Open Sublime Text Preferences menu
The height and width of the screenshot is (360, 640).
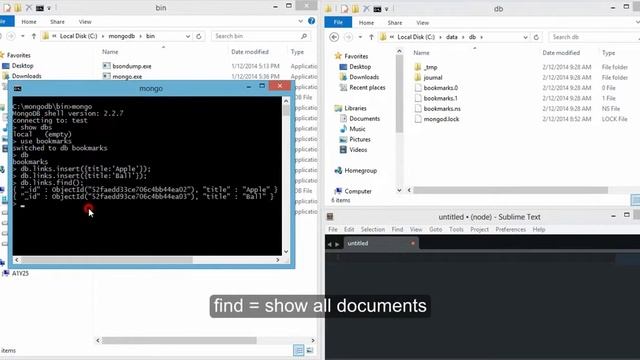pos(510,229)
